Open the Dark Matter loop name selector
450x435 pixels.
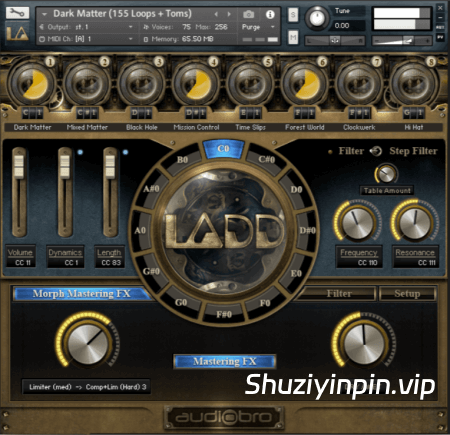click(x=32, y=127)
